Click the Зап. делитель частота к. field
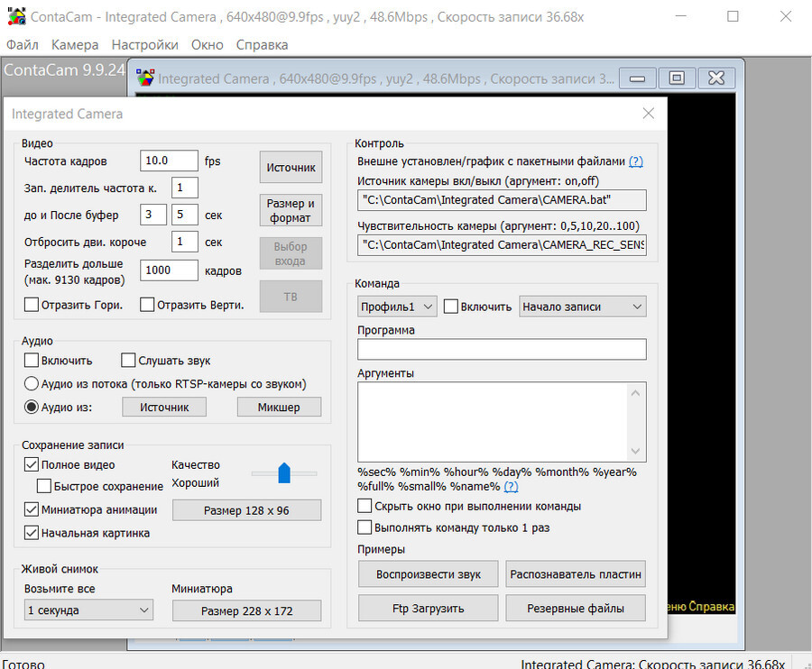This screenshot has width=812, height=669. coord(185,188)
